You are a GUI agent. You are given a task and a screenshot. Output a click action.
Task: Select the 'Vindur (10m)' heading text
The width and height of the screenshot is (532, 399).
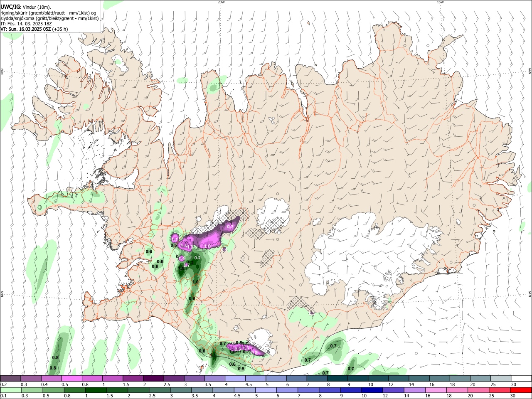(36, 7)
